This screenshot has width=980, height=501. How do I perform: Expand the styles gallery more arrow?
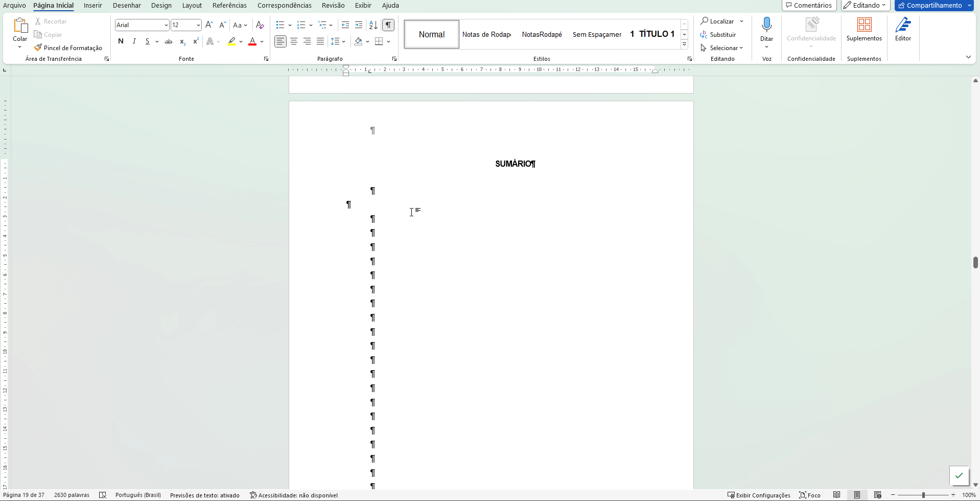(x=684, y=44)
